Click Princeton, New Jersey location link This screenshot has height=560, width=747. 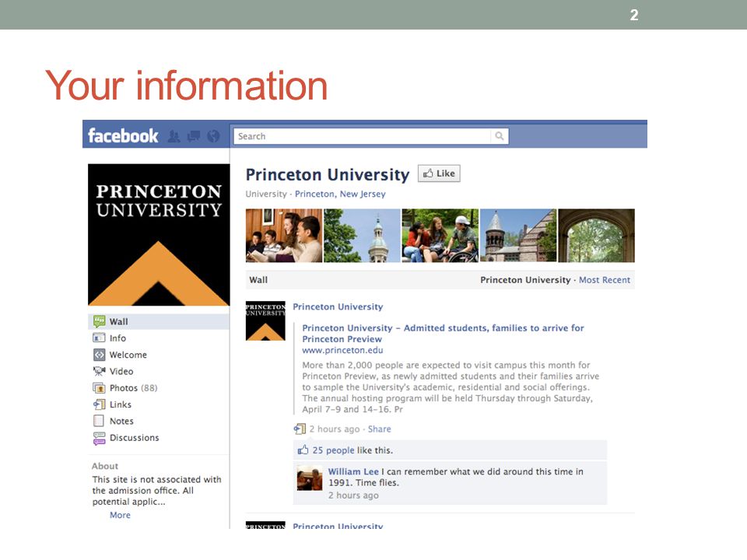pyautogui.click(x=340, y=194)
